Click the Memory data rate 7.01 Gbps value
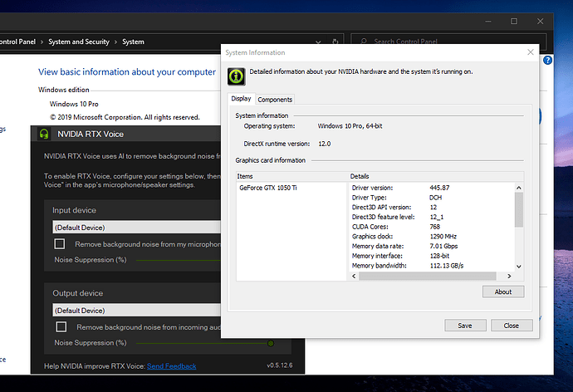Screen dimensions: 573x392 pos(443,246)
